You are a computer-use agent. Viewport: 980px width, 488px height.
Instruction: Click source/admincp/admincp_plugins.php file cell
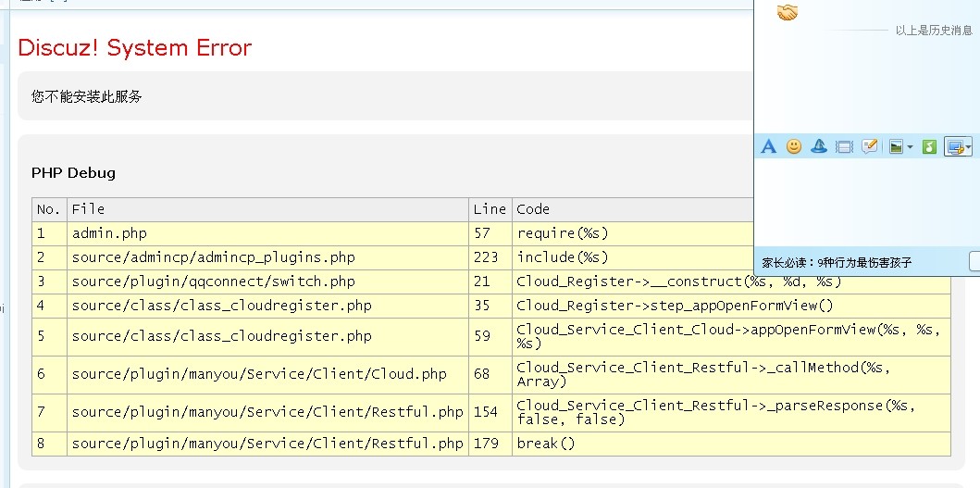click(x=267, y=257)
